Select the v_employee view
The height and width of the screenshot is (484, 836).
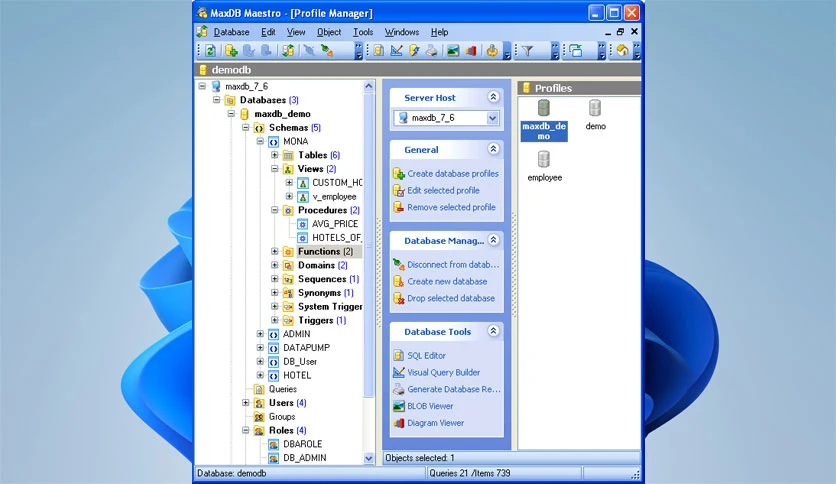pyautogui.click(x=334, y=197)
